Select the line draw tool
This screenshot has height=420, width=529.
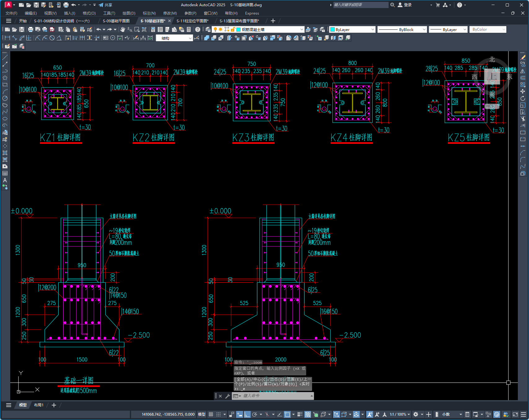pyautogui.click(x=5, y=57)
